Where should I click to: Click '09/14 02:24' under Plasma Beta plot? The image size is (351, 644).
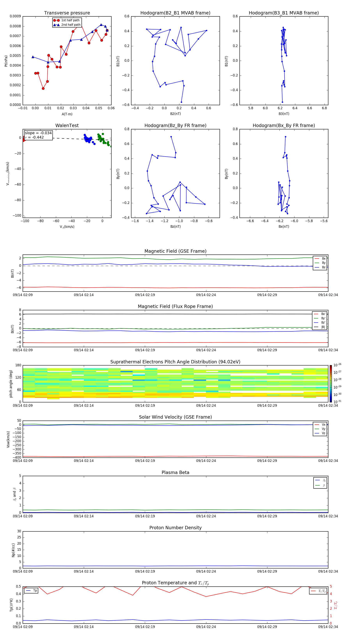[x=206, y=516]
